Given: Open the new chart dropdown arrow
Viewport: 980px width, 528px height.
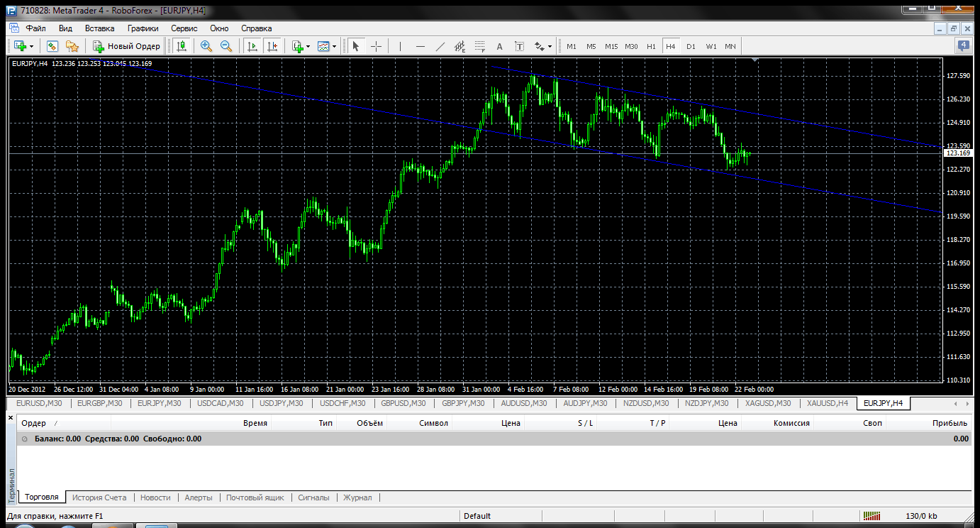Looking at the screenshot, I should point(31,47).
